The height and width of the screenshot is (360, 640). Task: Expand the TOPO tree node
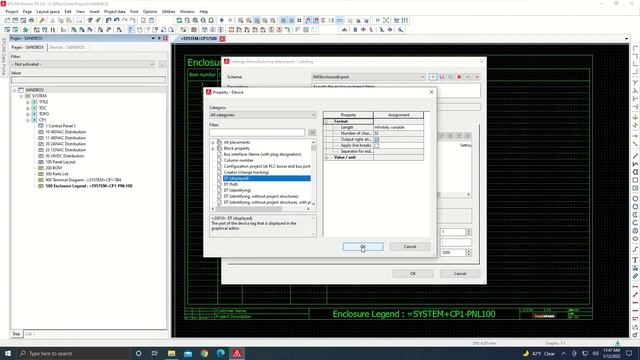[28, 114]
